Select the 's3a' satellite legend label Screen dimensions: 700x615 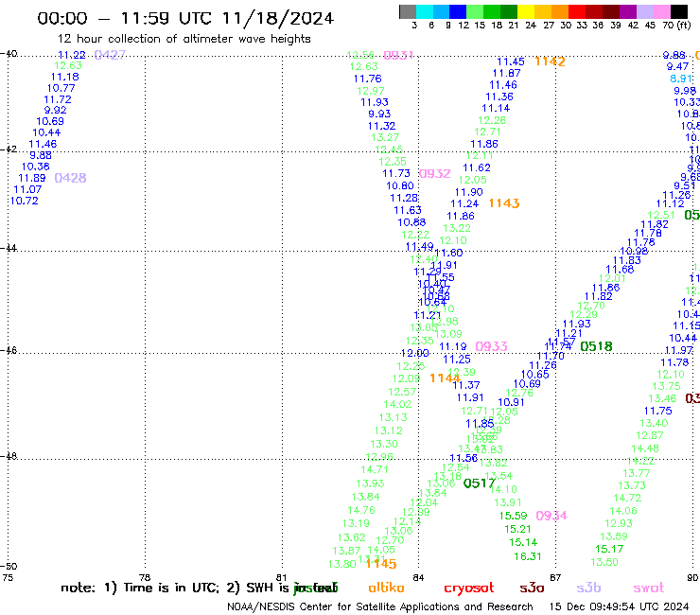(x=532, y=588)
